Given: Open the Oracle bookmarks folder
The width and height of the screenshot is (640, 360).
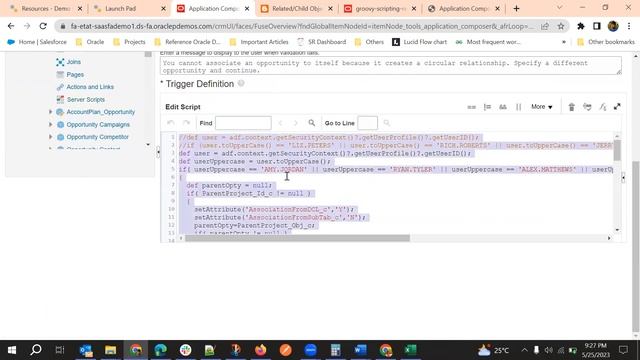Looking at the screenshot, I should [90, 42].
